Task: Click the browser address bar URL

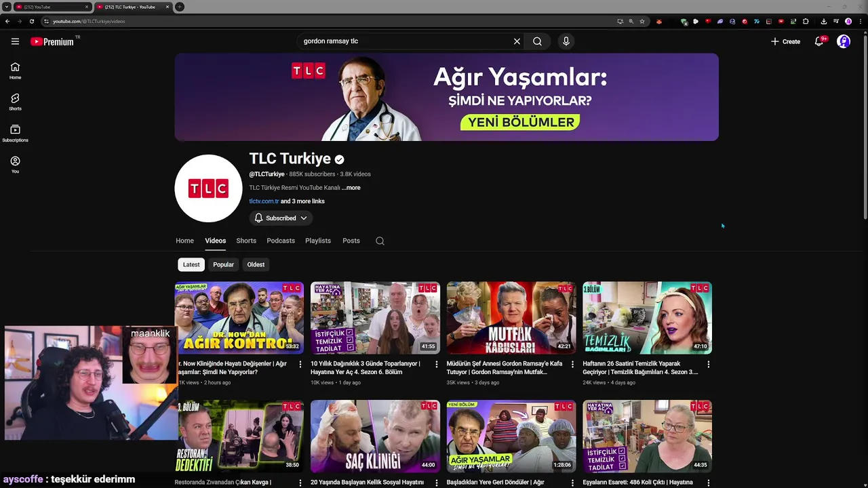Action: (89, 22)
